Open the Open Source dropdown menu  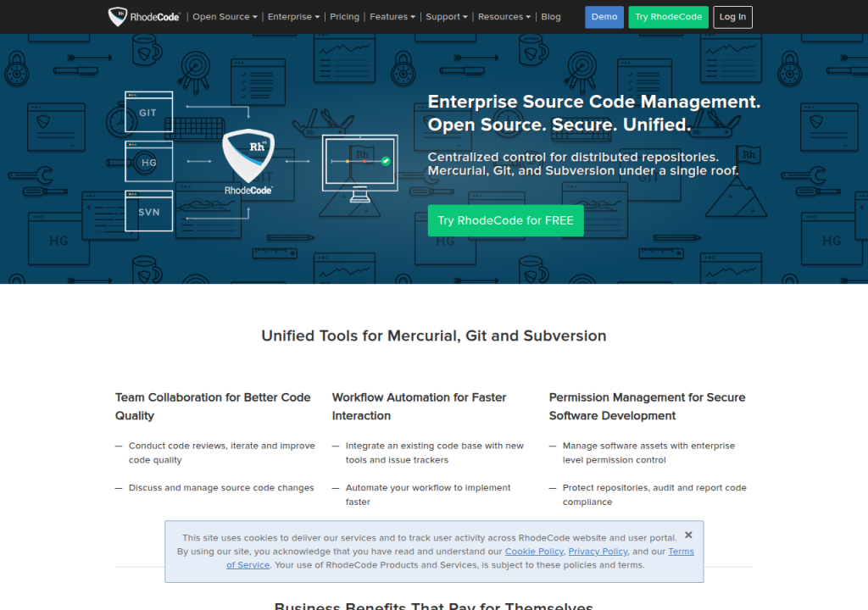point(225,17)
